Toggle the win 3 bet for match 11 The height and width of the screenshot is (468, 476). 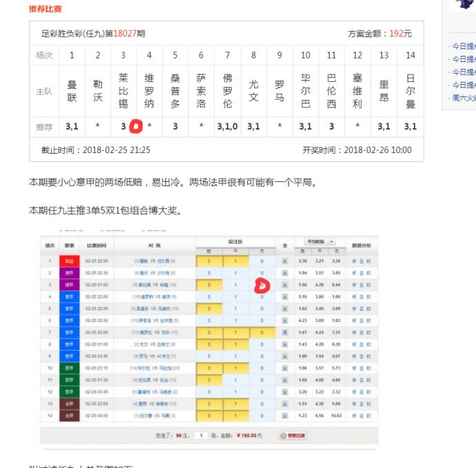pyautogui.click(x=209, y=380)
